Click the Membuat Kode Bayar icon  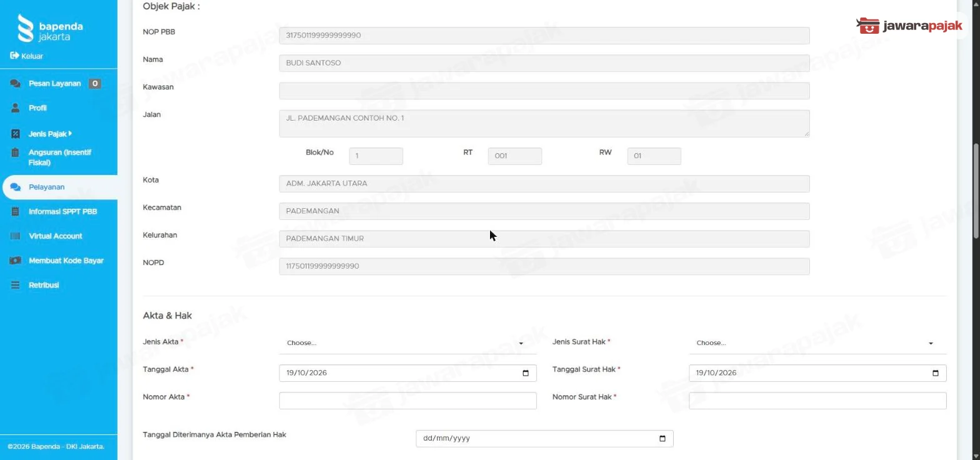click(16, 261)
